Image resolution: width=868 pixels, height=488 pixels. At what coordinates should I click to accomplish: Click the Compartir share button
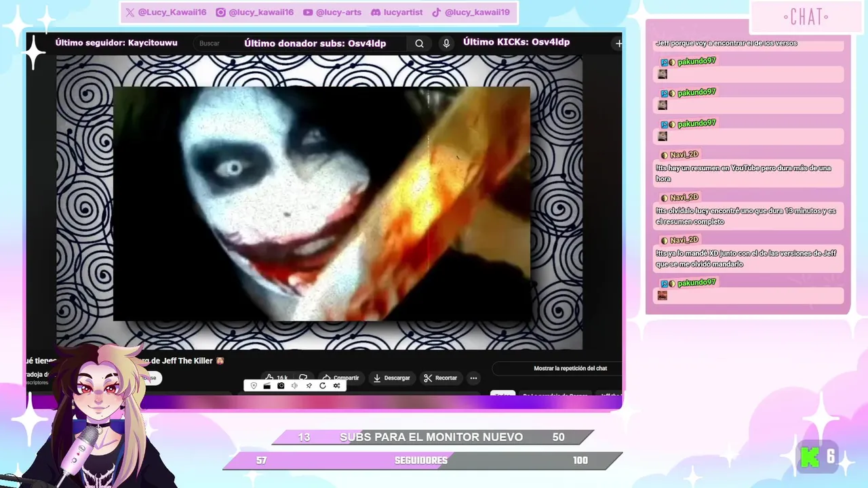[340, 378]
